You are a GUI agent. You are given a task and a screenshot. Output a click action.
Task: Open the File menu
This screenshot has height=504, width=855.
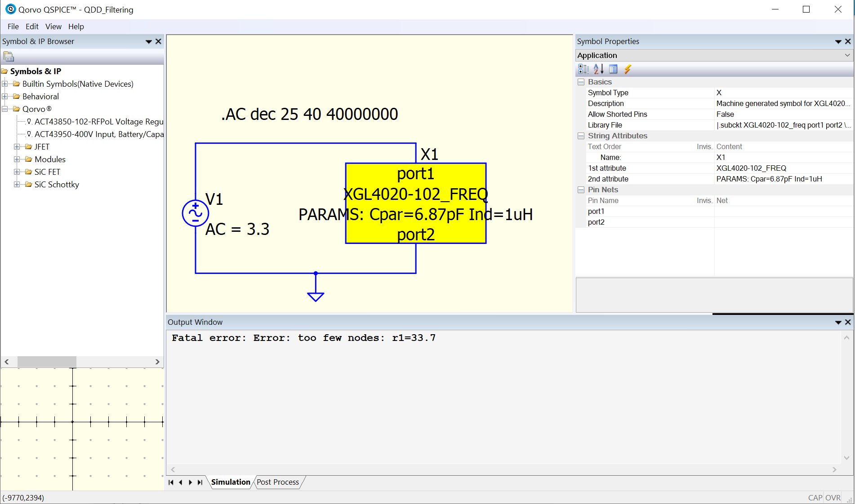click(x=13, y=27)
